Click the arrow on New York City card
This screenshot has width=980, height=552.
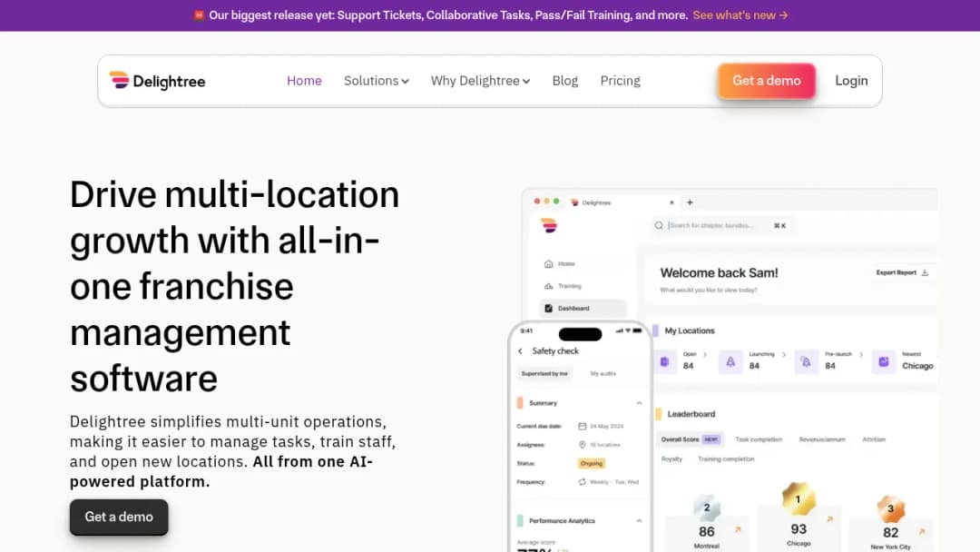(921, 531)
